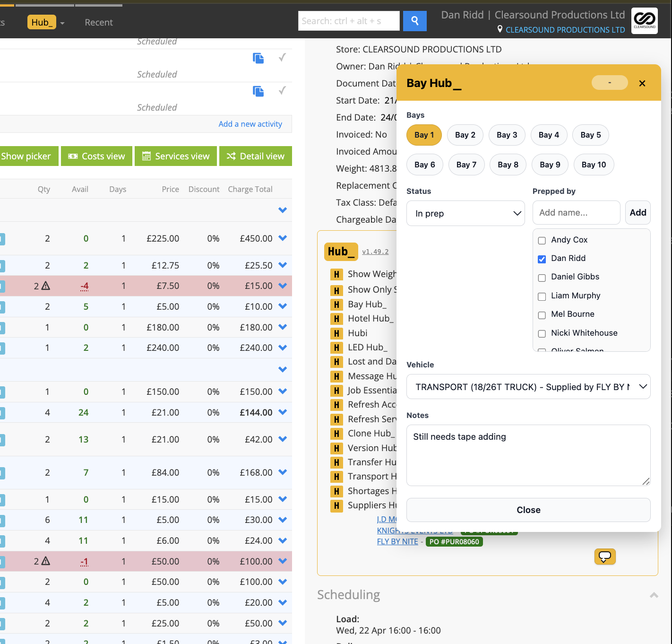Click the H icon beside Refresh Acc
The width and height of the screenshot is (672, 644).
coord(336,405)
